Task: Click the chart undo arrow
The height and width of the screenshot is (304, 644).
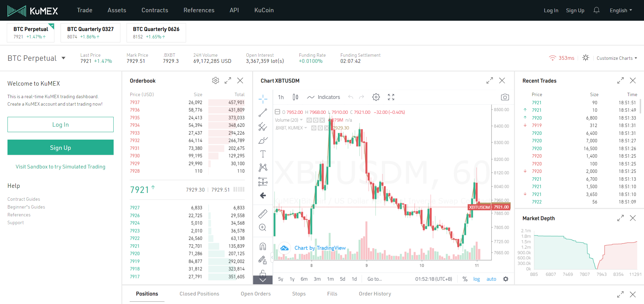Action: 350,97
